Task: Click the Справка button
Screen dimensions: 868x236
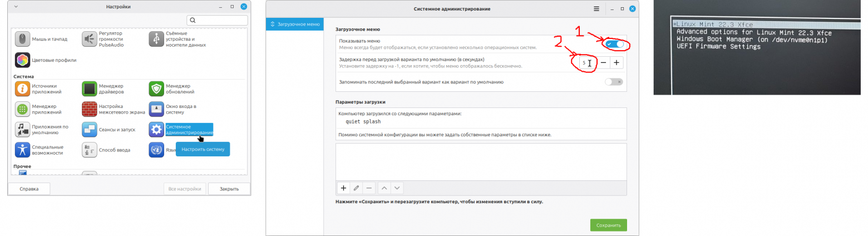Action: point(29,189)
